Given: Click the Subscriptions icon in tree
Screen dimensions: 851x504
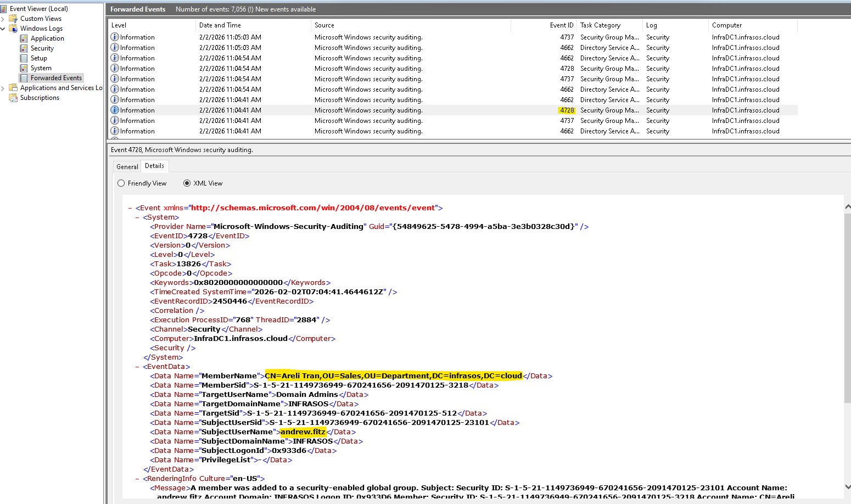Looking at the screenshot, I should [13, 98].
